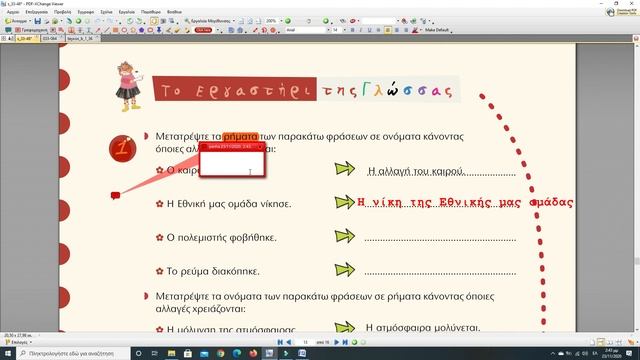This screenshot has width=640, height=360.
Task: Select the arrow annotation tool
Action: (x=98, y=30)
